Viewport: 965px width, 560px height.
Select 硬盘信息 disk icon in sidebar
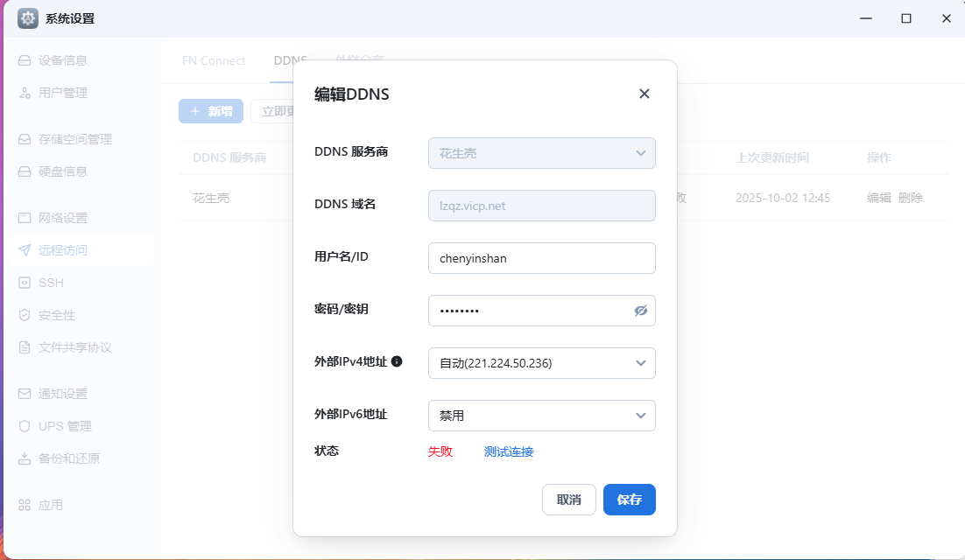pos(25,171)
